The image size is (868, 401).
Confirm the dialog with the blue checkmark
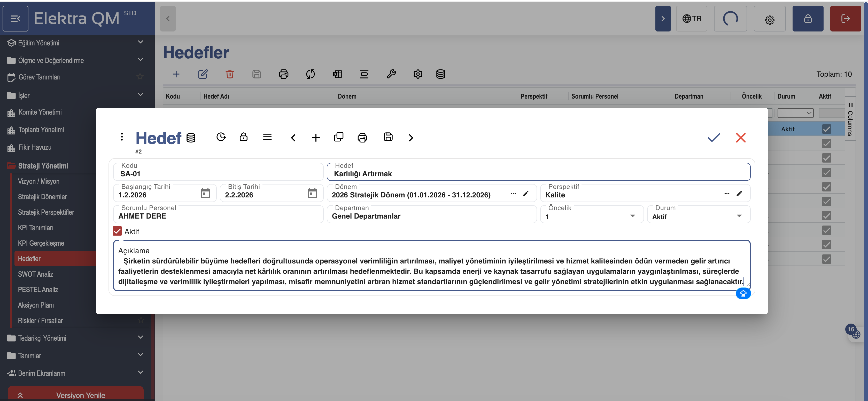713,137
